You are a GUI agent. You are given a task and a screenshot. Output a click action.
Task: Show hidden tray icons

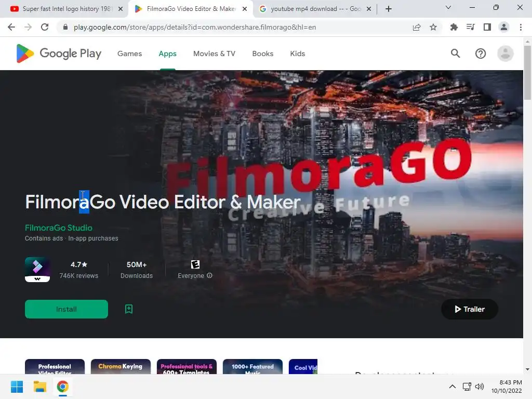pyautogui.click(x=453, y=387)
